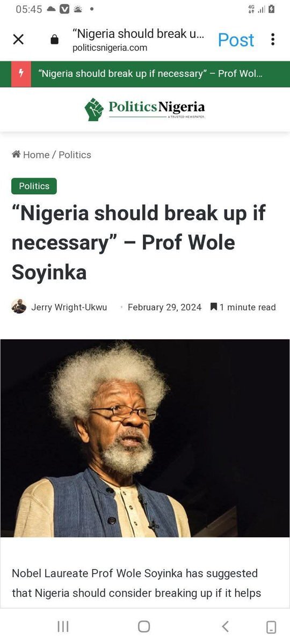The width and height of the screenshot is (290, 644).
Task: Go back using the navigation bar arrow
Action: coord(225,626)
